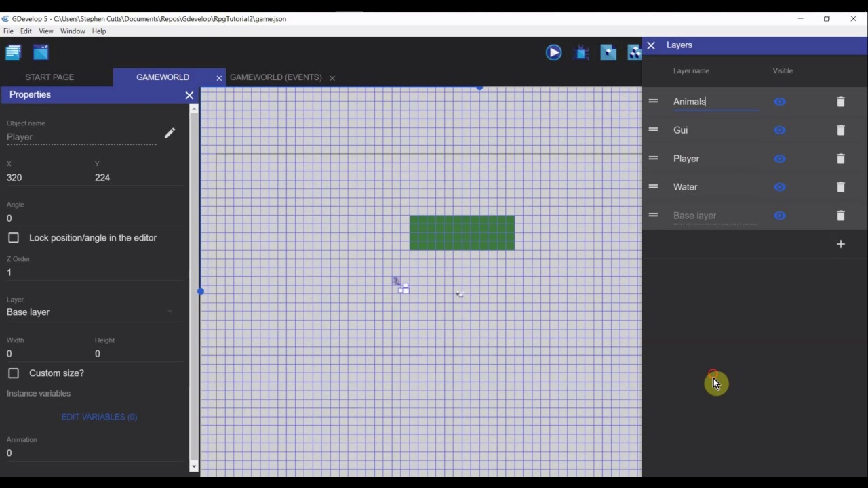Screen dimensions: 868x488
Task: Click the Player layer drag handle
Action: pyautogui.click(x=653, y=158)
